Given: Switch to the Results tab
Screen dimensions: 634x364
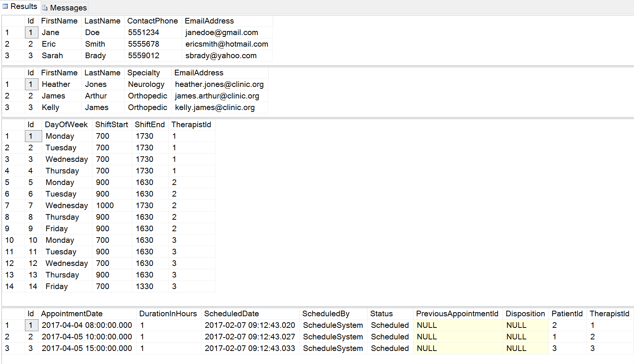Looking at the screenshot, I should [20, 7].
